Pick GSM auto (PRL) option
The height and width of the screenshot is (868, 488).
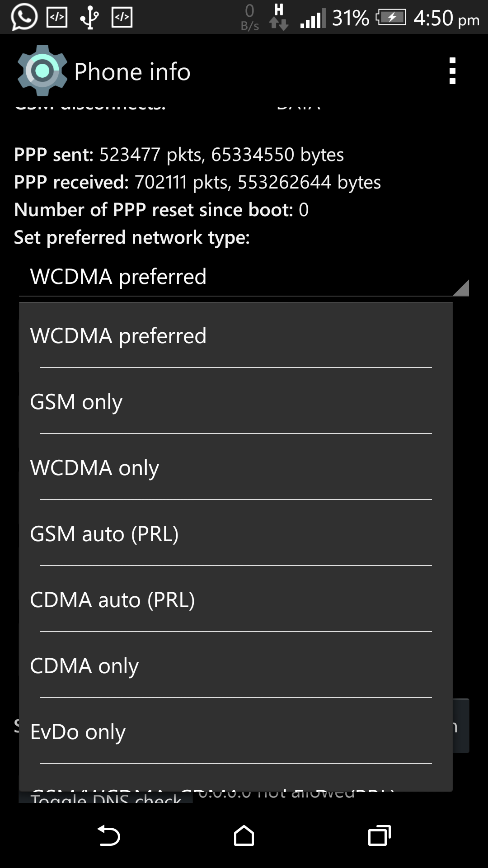click(x=236, y=533)
